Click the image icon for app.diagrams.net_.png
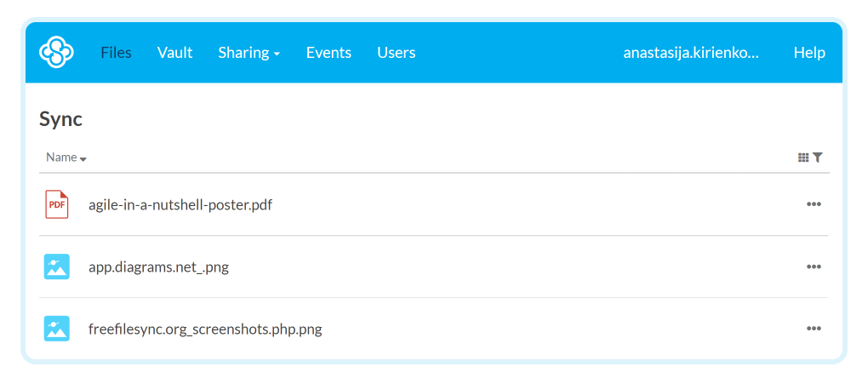 [x=56, y=267]
